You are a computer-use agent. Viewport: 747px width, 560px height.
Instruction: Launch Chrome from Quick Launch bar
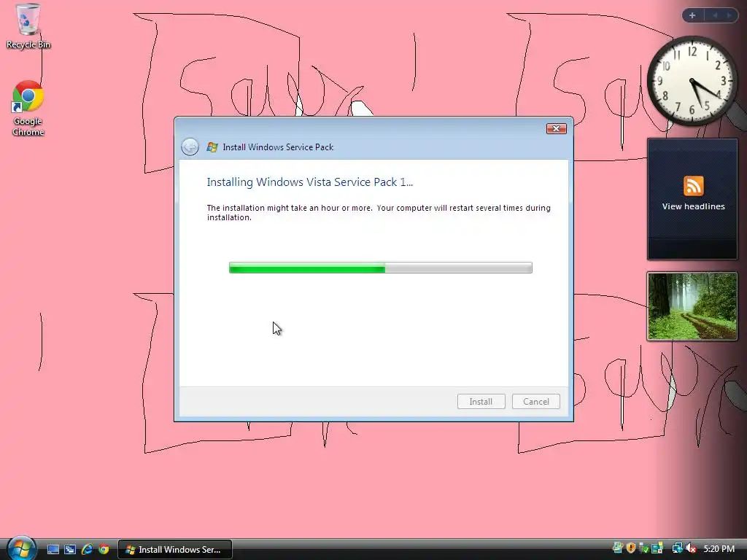pos(104,550)
